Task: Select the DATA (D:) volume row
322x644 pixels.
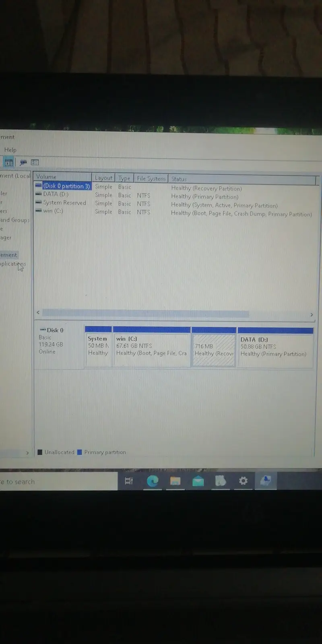Action: 56,194
